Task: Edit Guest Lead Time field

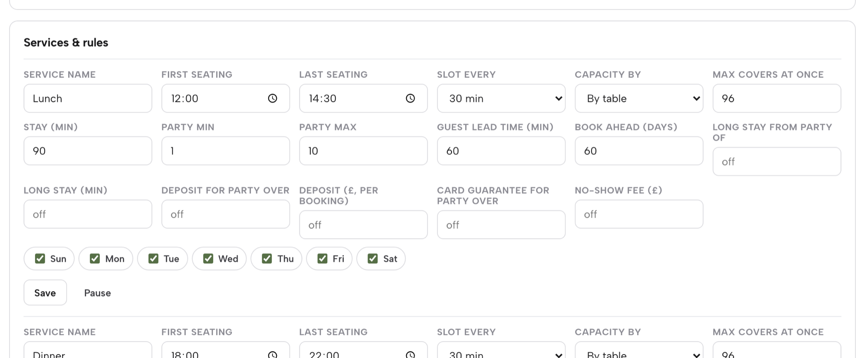Action: (x=501, y=151)
